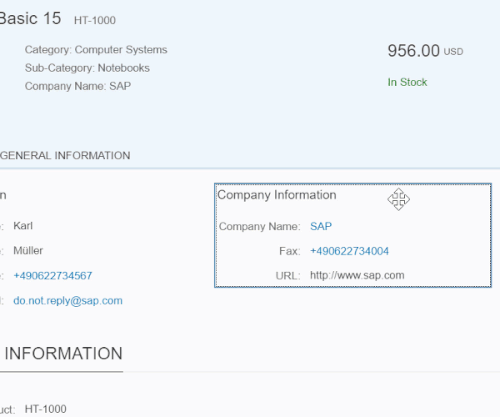Viewport: 500px width, 417px height.
Task: Click the last name value Müller
Action: tap(28, 250)
